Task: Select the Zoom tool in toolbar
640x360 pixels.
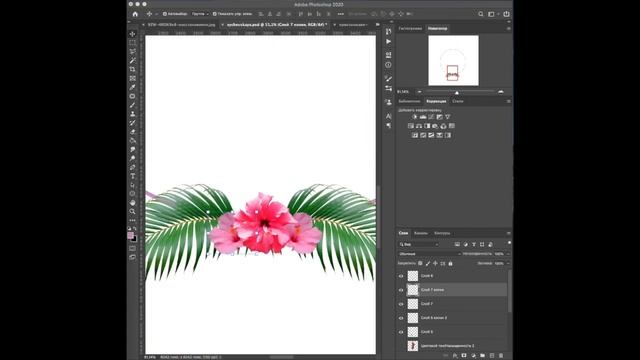Action: [x=132, y=211]
